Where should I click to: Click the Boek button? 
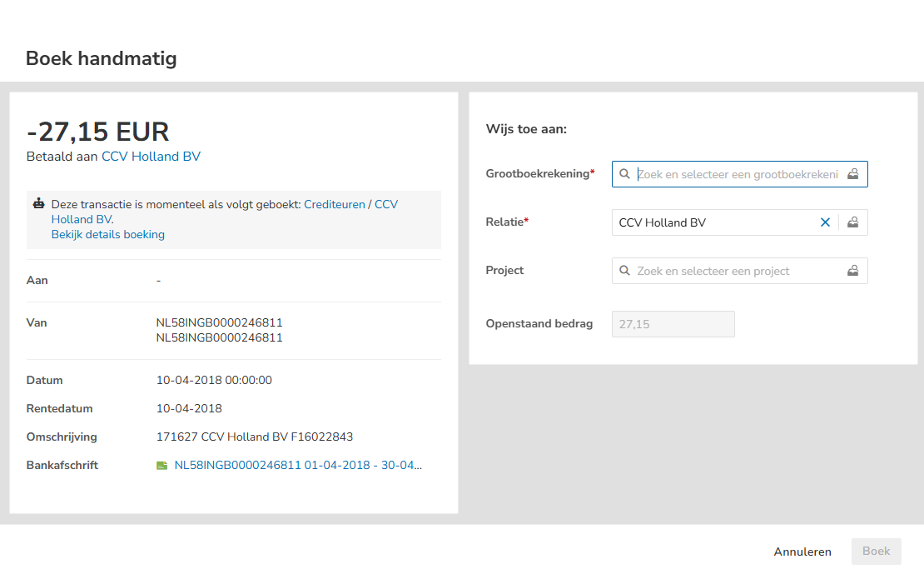pyautogui.click(x=876, y=552)
